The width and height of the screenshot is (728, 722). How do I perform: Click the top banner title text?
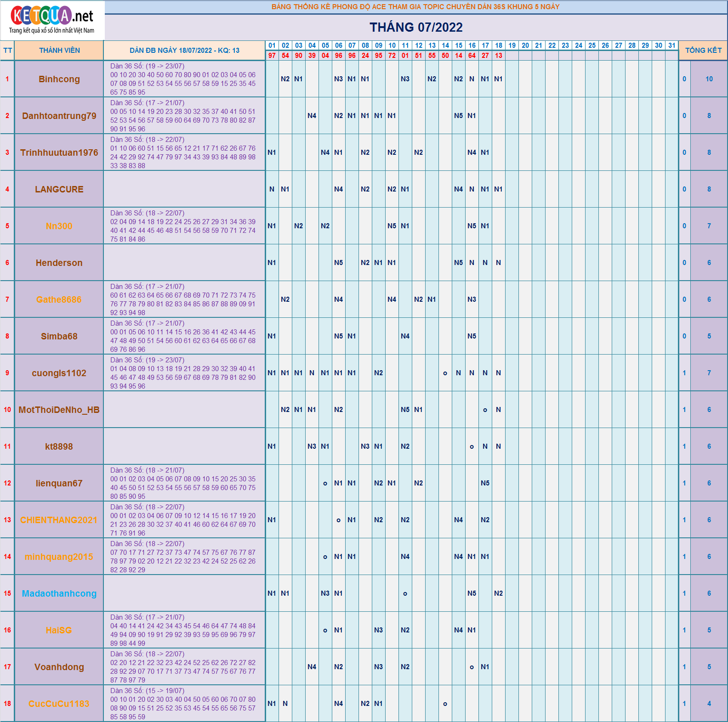coord(415,7)
